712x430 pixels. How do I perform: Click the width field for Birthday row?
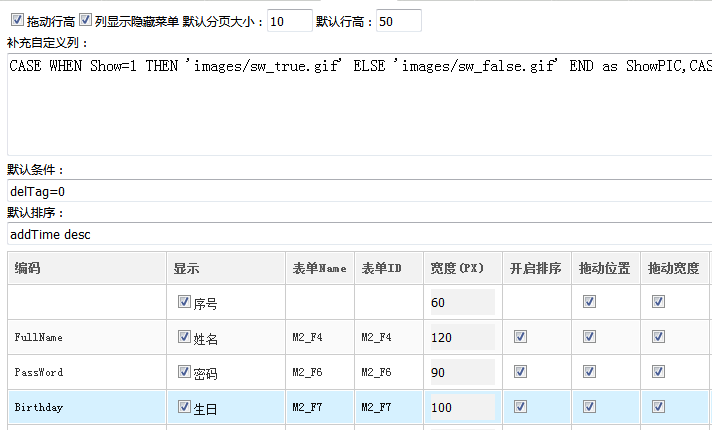pyautogui.click(x=462, y=407)
